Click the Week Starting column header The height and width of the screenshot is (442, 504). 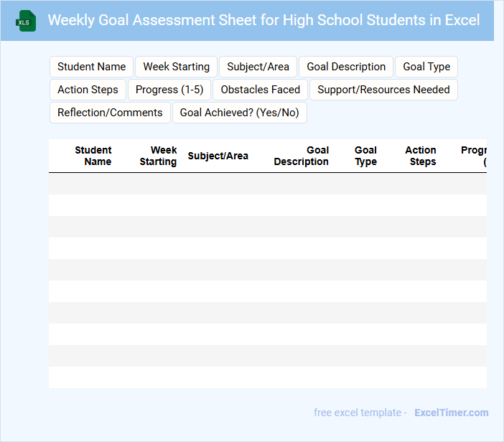pos(159,156)
